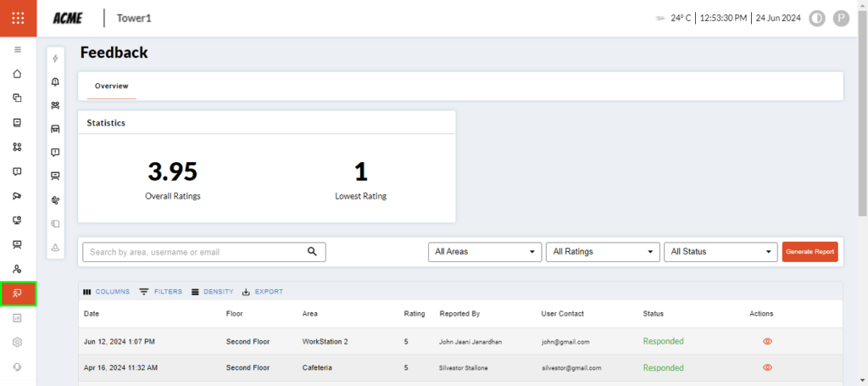Open the settings gear in sidebar

pyautogui.click(x=18, y=343)
